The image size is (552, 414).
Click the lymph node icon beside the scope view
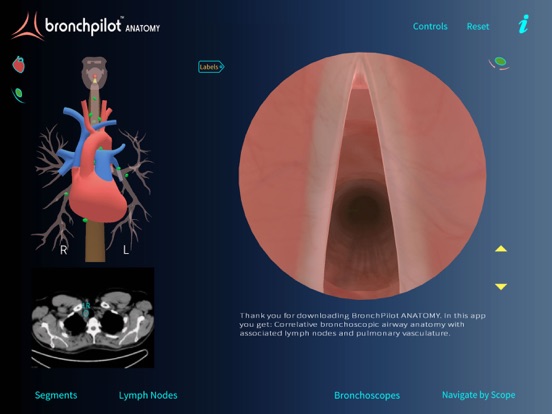[500, 63]
